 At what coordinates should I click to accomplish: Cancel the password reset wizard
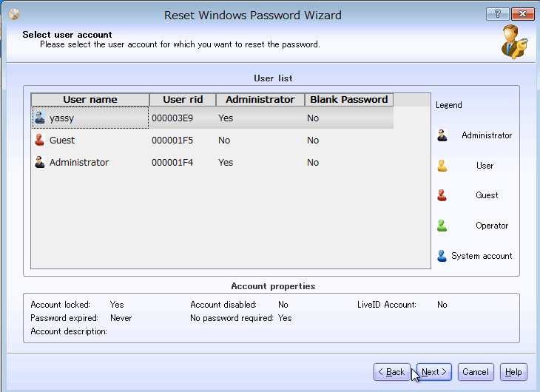476,372
